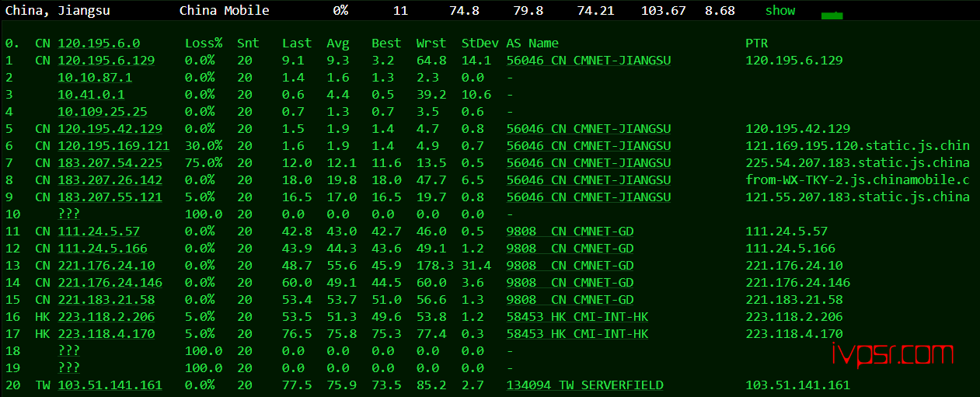Open AS link 56046 in hop 7
The width and height of the screenshot is (980, 397).
click(x=588, y=163)
